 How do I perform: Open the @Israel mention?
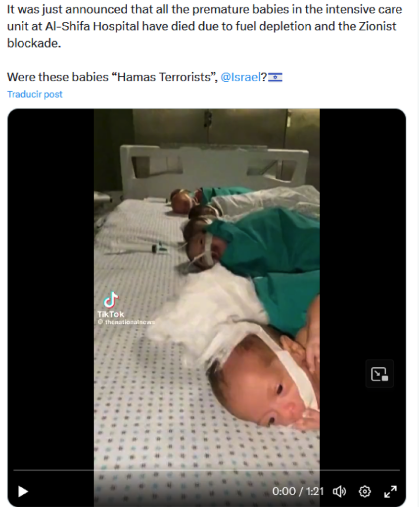pos(240,77)
